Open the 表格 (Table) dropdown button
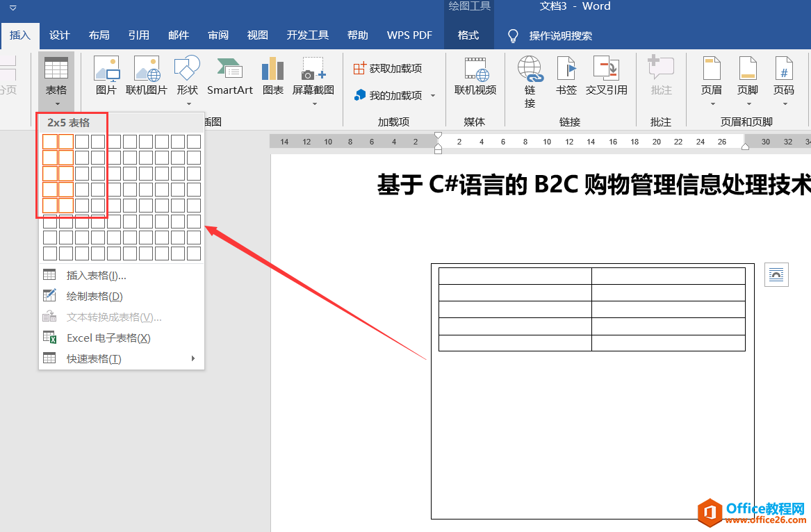Viewport: 811px width, 532px height. point(56,81)
